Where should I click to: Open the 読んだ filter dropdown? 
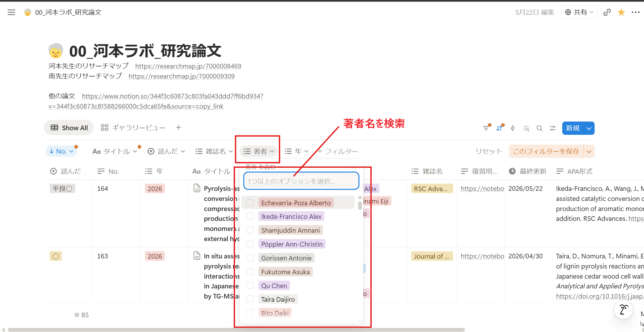pos(166,151)
